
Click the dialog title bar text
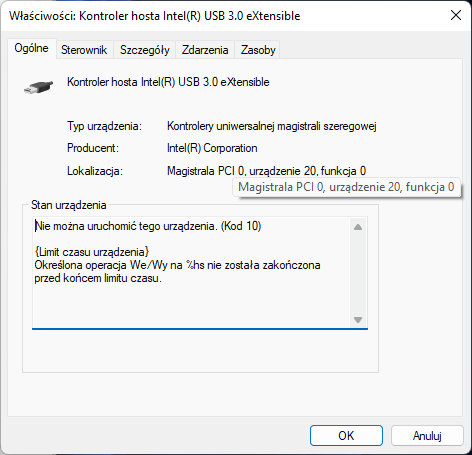(154, 16)
